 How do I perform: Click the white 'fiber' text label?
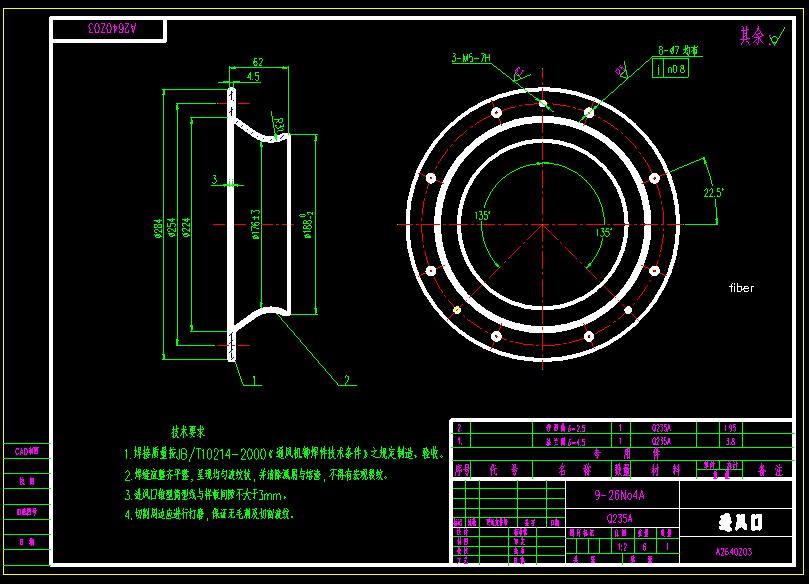point(741,288)
